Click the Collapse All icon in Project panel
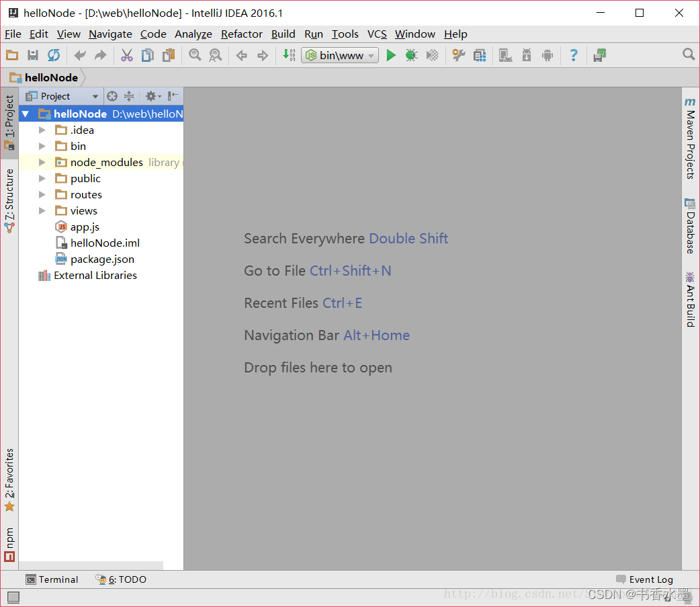The height and width of the screenshot is (607, 700). coord(129,96)
